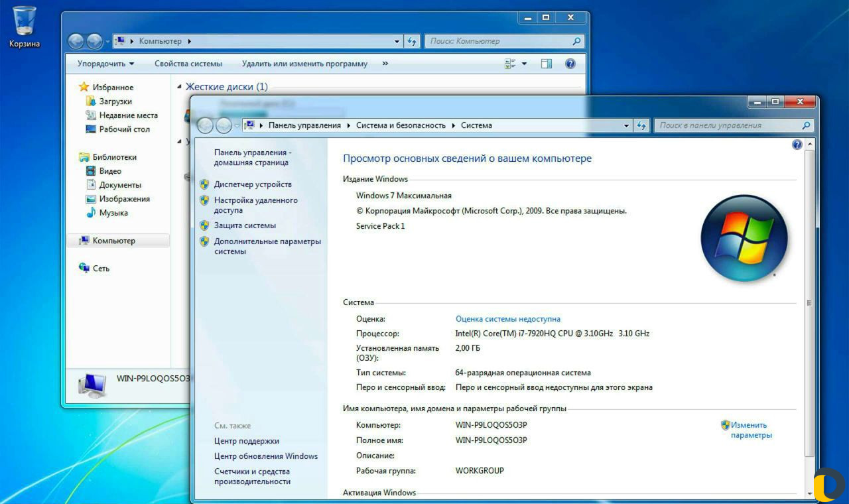Open Настройка удаленного доступа link
The height and width of the screenshot is (504, 849).
pos(256,205)
